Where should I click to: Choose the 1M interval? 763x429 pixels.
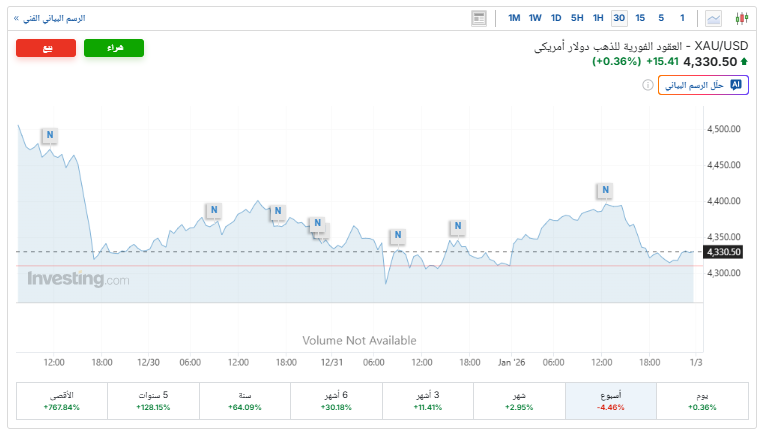coord(514,18)
